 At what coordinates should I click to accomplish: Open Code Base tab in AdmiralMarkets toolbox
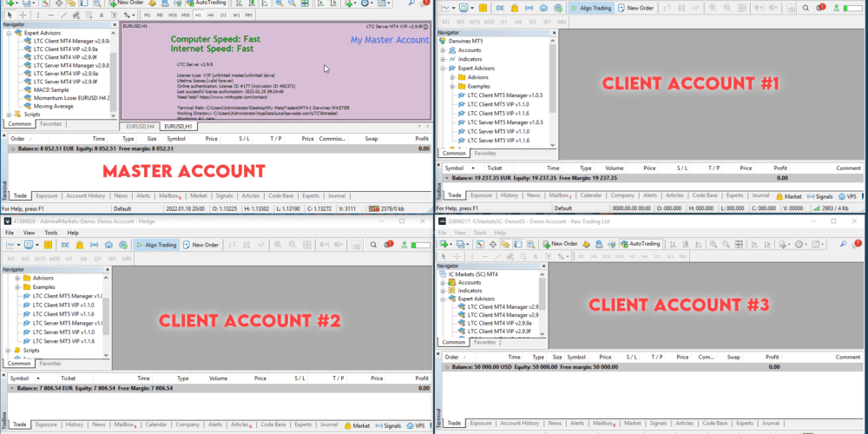(x=273, y=425)
